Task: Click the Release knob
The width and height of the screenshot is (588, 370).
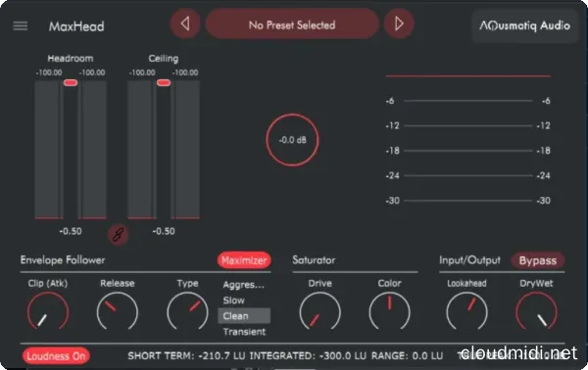Action: (x=118, y=311)
